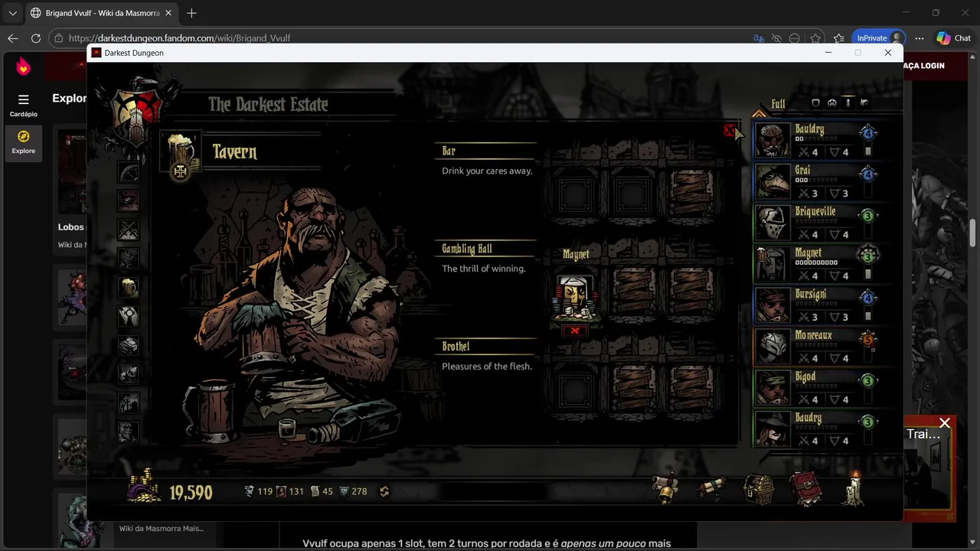Select the Gambling Hall activity heading
The height and width of the screenshot is (551, 980).
[x=467, y=249]
